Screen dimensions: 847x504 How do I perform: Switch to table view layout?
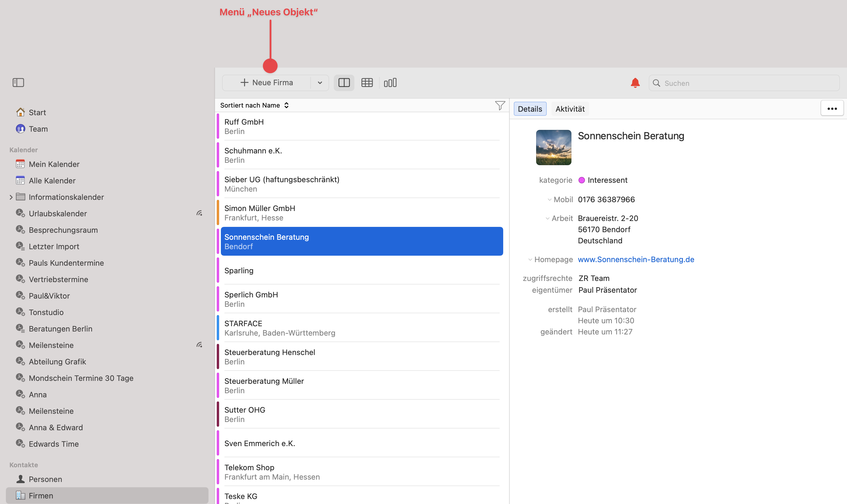click(x=367, y=83)
